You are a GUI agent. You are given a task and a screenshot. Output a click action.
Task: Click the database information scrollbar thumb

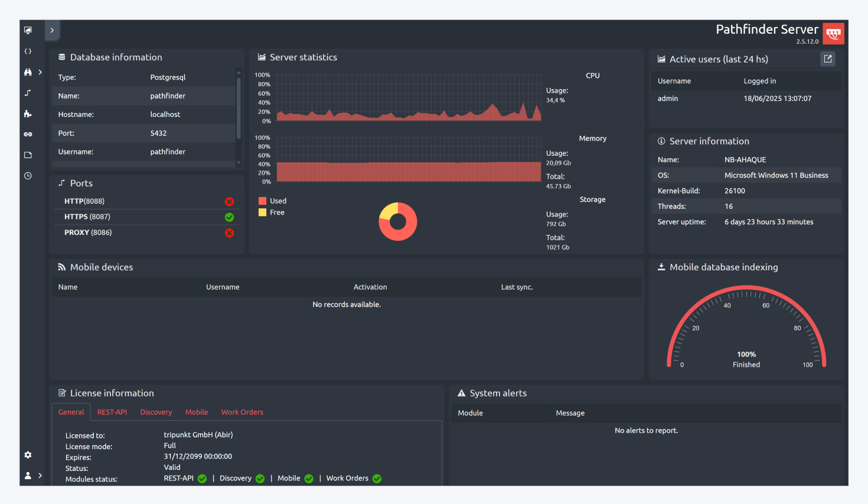(x=239, y=108)
